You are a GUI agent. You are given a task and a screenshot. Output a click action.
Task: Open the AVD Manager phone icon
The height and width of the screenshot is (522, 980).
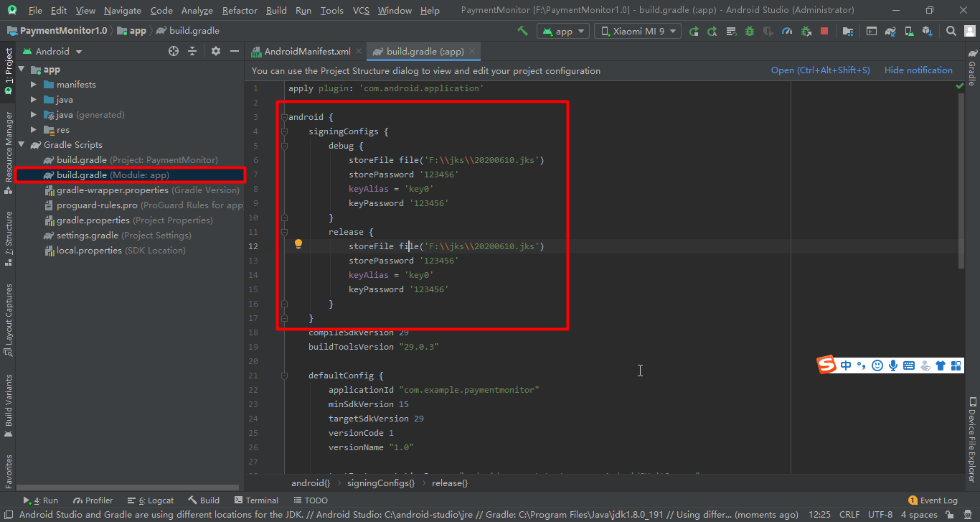909,31
